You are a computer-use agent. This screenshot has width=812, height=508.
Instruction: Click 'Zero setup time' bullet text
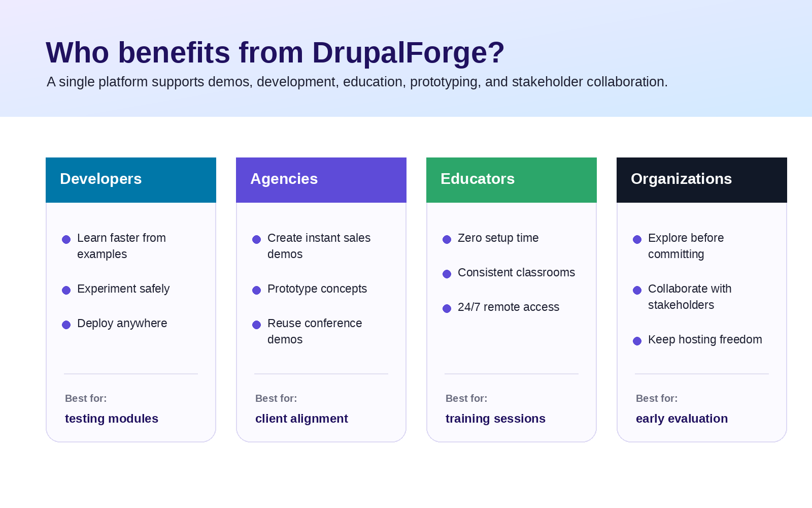point(498,238)
